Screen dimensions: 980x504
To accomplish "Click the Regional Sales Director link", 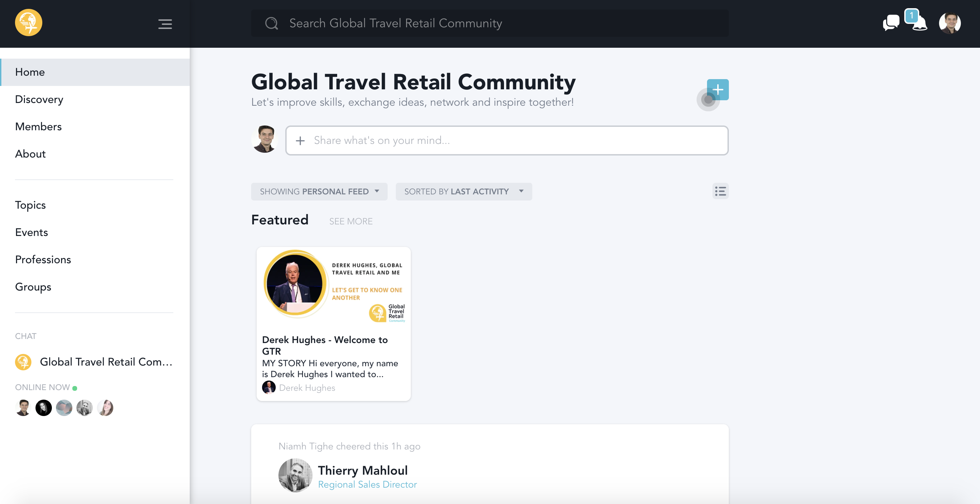I will click(367, 485).
